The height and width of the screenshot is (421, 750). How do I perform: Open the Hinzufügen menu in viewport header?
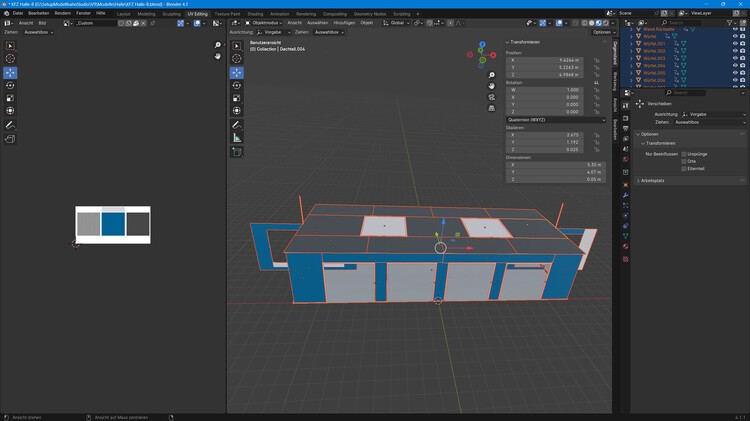click(343, 22)
